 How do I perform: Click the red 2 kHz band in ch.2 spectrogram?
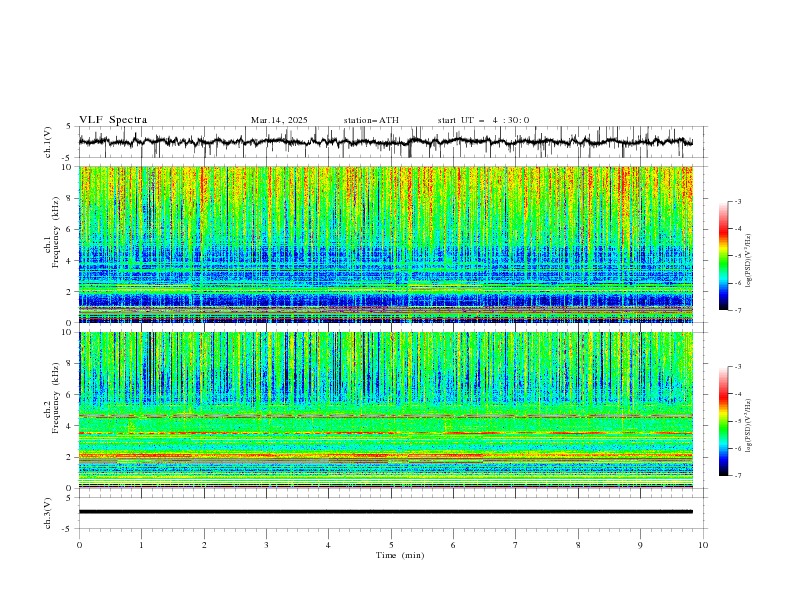[x=385, y=455]
